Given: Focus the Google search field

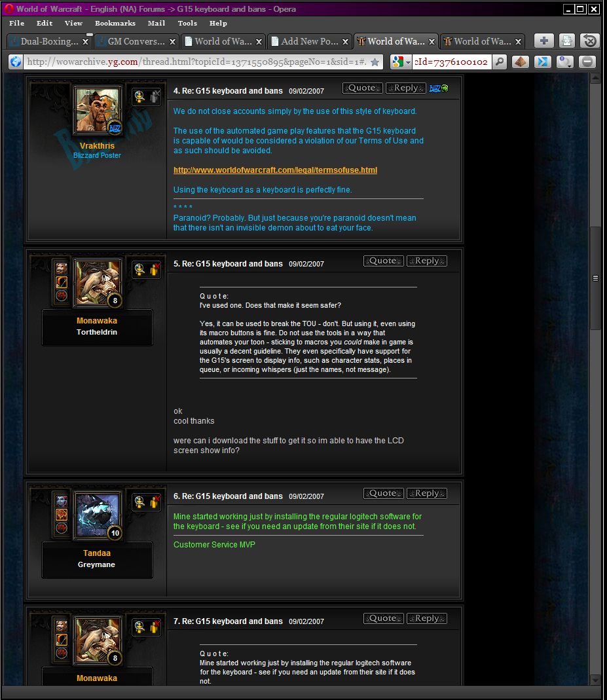Looking at the screenshot, I should [452, 62].
